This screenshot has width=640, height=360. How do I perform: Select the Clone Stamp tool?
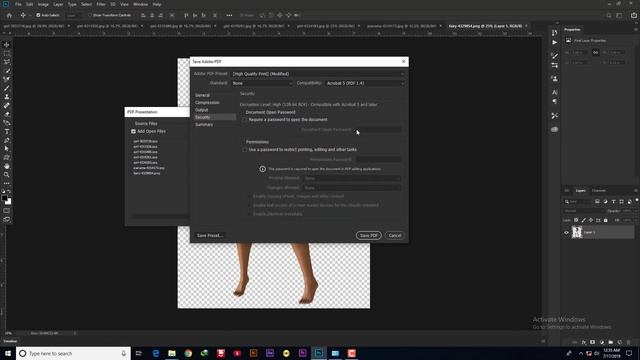coord(7,97)
